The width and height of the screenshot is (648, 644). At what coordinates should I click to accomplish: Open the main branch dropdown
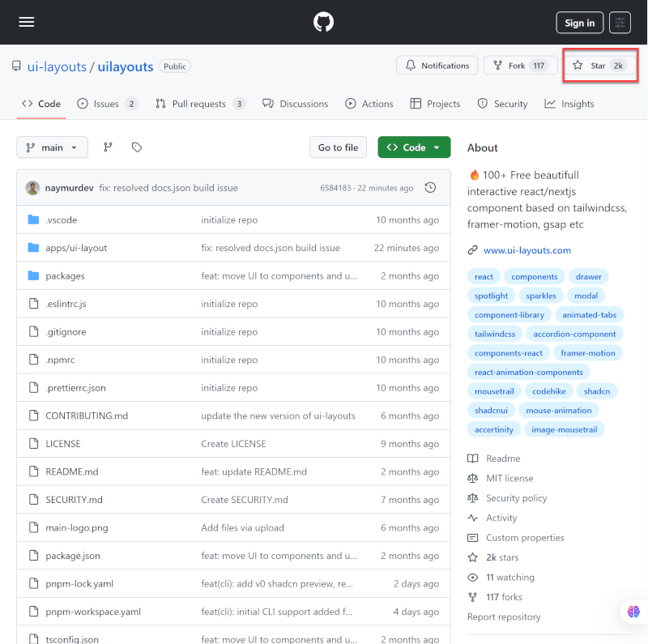pyautogui.click(x=52, y=147)
